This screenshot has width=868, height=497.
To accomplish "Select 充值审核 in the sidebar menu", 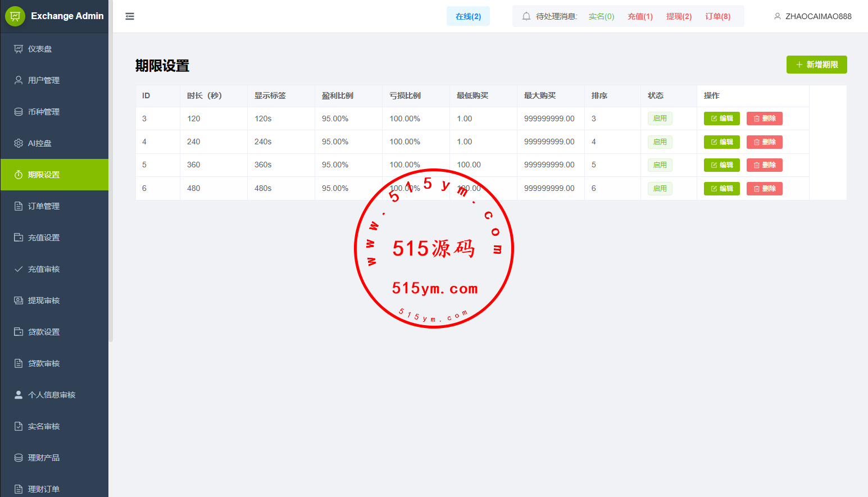I will (43, 269).
